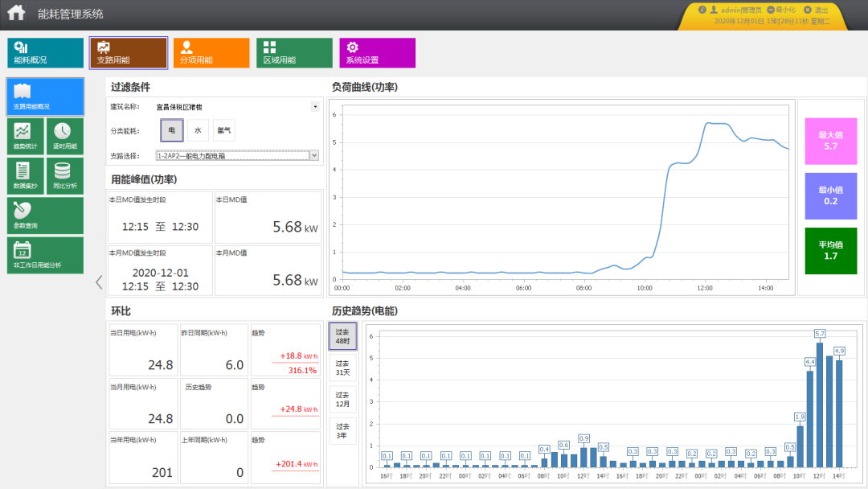Viewport: 868px width, 489px height.
Task: Click the 0.4 bar label in history chart
Action: (544, 449)
